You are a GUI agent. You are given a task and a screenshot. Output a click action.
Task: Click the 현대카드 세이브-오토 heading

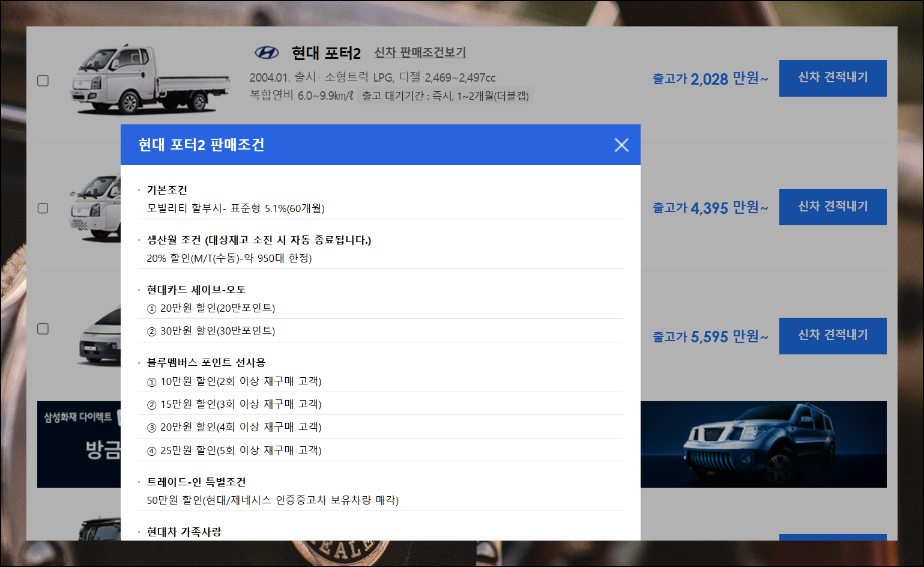[196, 290]
